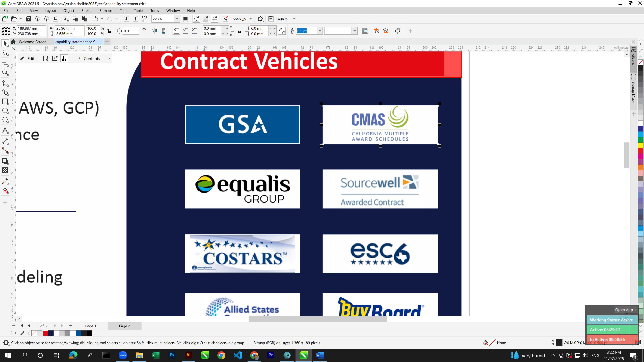Open the outline width 0.5 pt dropdown
This screenshot has height=362, width=644.
pyautogui.click(x=319, y=31)
